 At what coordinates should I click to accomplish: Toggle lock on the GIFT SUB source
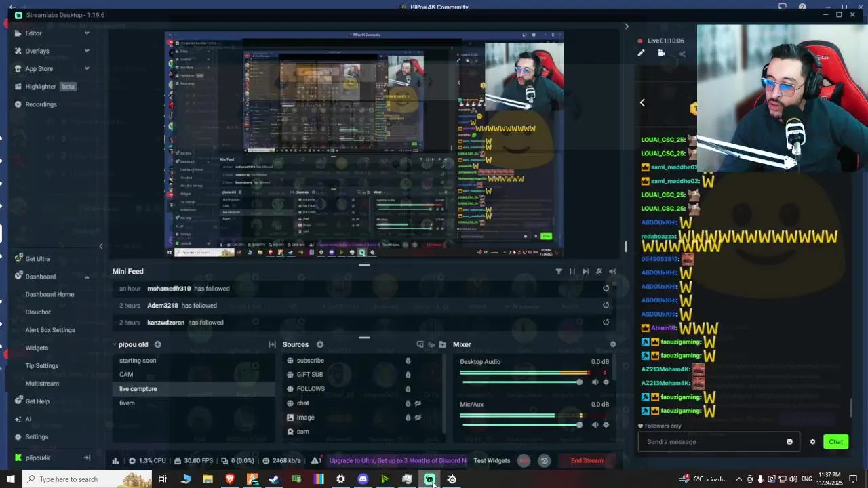point(408,375)
